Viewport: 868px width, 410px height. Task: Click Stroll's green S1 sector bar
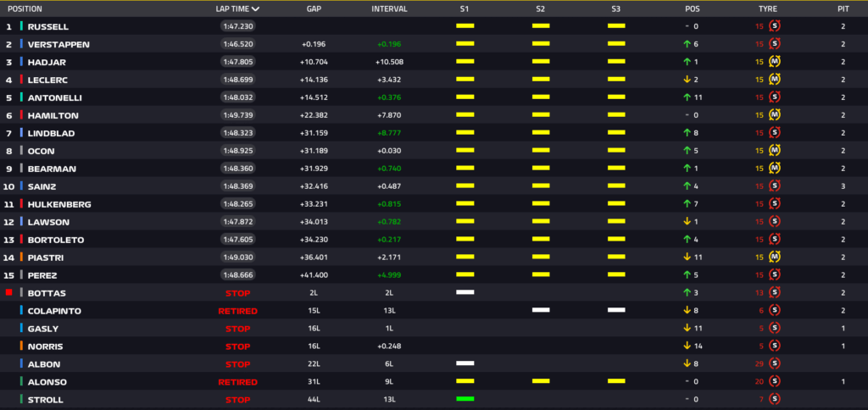[465, 398]
